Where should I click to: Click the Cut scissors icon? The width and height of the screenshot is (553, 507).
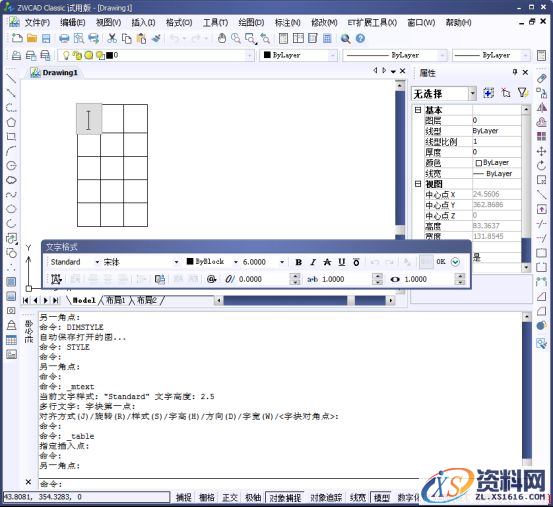pos(112,38)
